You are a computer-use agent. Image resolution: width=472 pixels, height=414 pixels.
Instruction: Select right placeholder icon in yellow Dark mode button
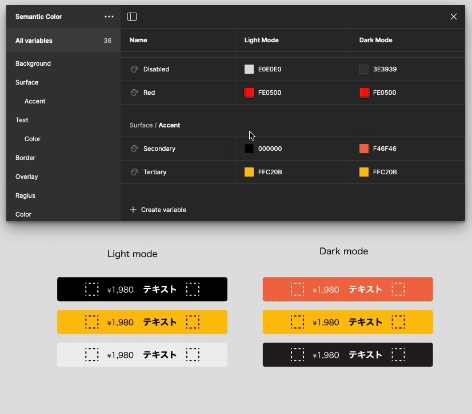pos(398,322)
